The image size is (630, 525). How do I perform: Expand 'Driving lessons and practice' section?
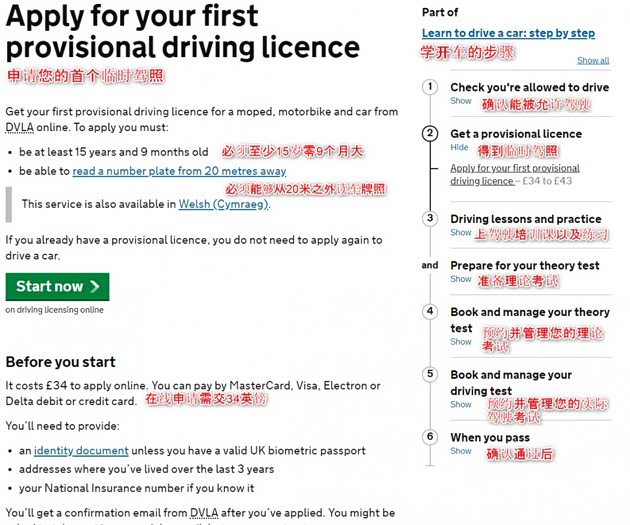point(460,232)
